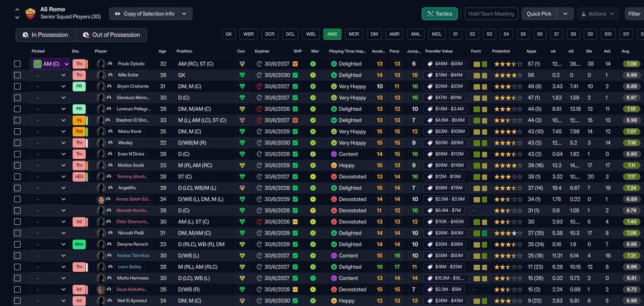This screenshot has height=306, width=644.
Task: Select the GK position slot
Action: pyautogui.click(x=229, y=34)
